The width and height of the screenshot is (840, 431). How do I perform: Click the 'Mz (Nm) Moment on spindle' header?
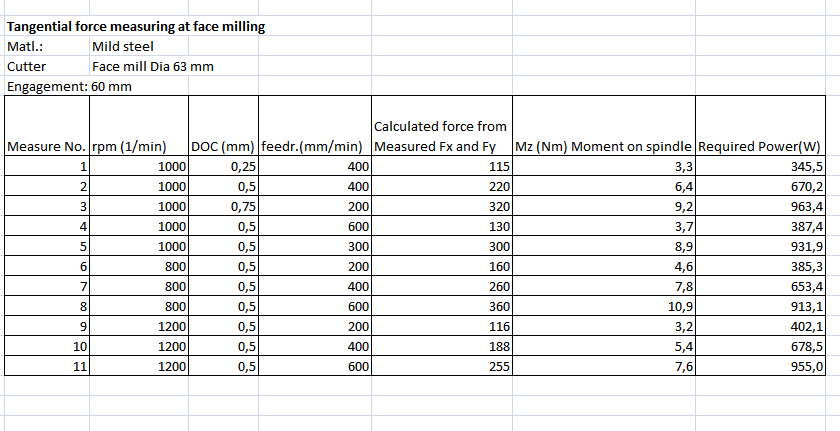[x=603, y=147]
